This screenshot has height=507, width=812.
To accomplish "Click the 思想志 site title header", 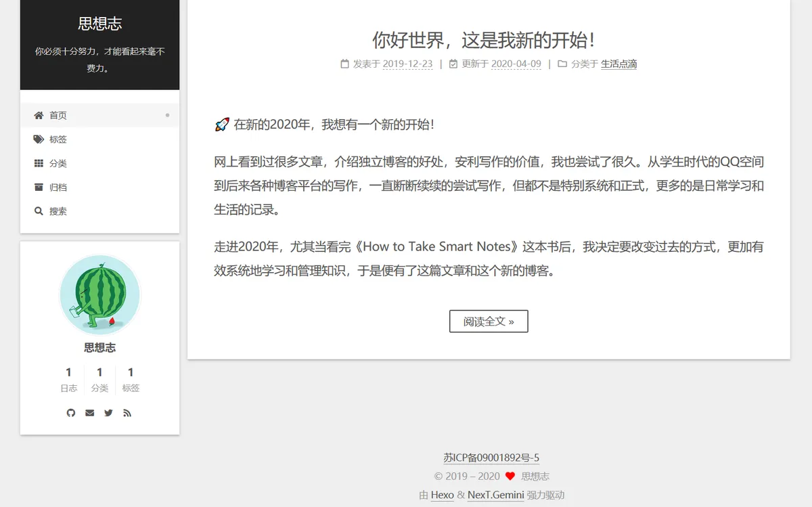I will [100, 24].
